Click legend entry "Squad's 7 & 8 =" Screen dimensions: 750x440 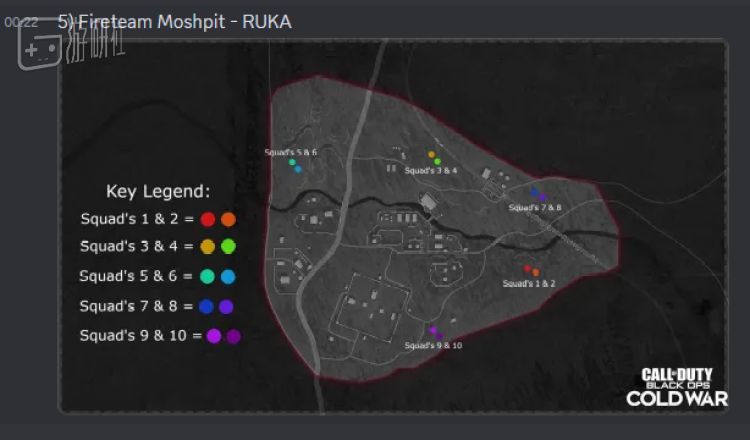(136, 306)
